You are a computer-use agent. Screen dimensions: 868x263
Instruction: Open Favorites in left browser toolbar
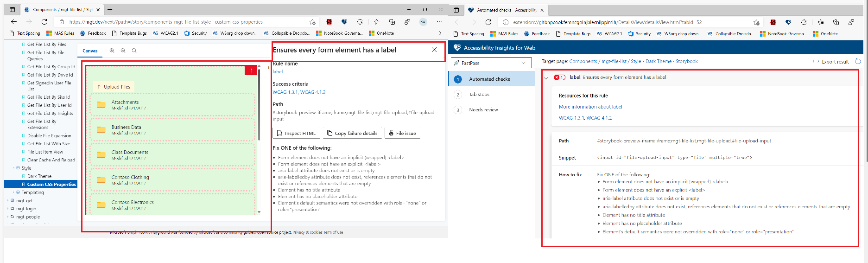[x=376, y=22]
